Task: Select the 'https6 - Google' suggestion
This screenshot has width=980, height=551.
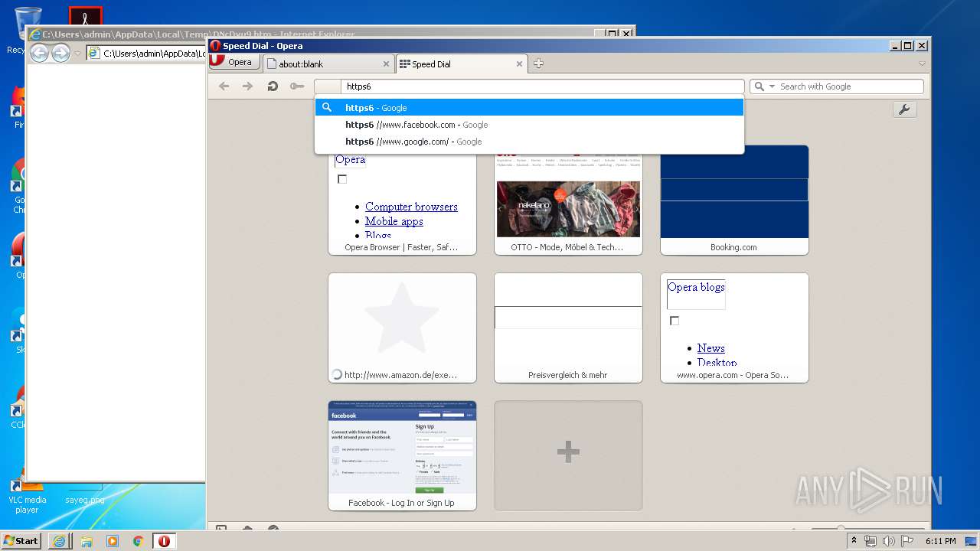Action: pyautogui.click(x=529, y=108)
